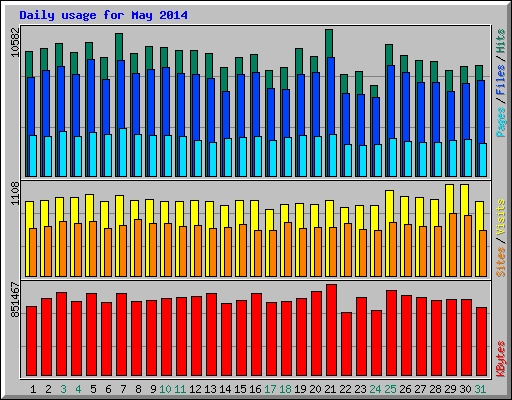The image size is (512, 400).
Task: Select the green hits bar for day 7
Action: point(119,47)
